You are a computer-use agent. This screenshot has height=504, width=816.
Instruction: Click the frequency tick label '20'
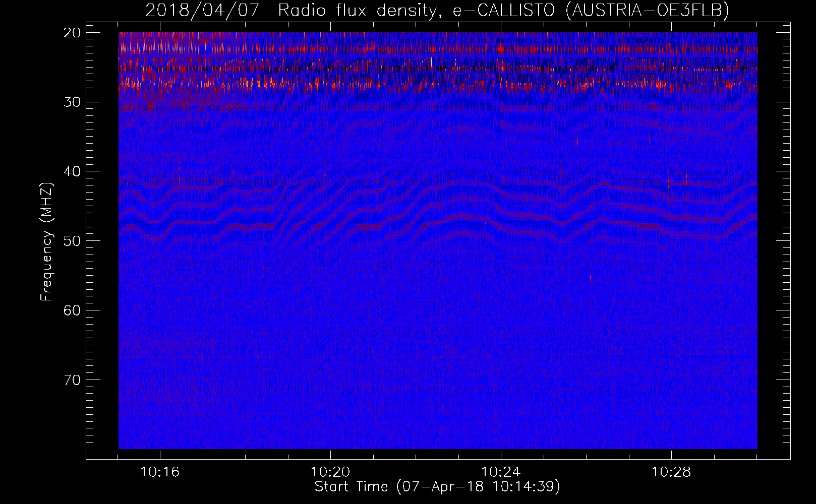click(73, 33)
